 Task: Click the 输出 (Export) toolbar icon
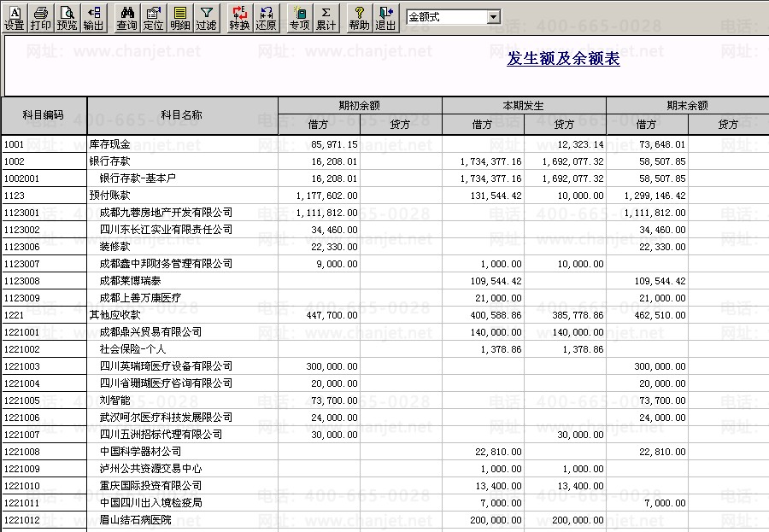(94, 17)
